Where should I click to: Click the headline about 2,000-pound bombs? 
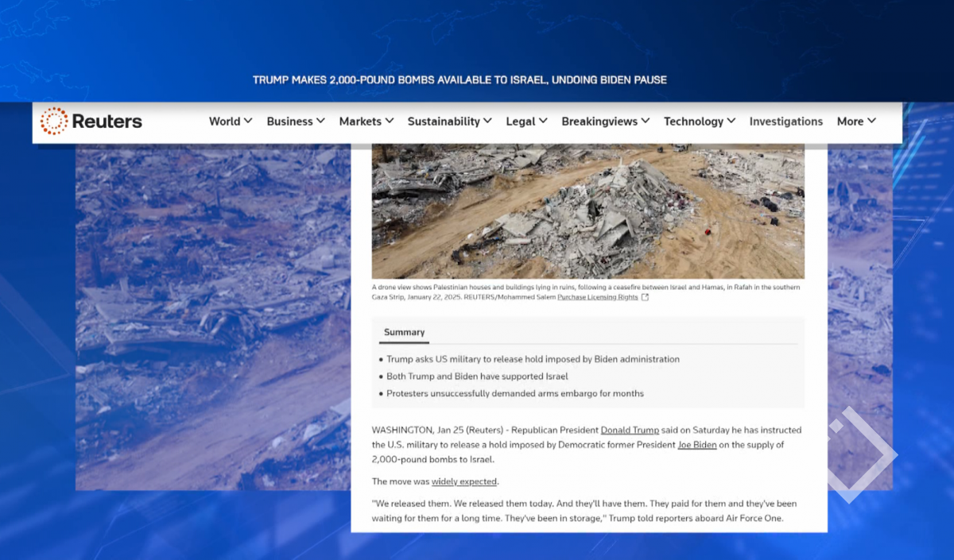(460, 79)
